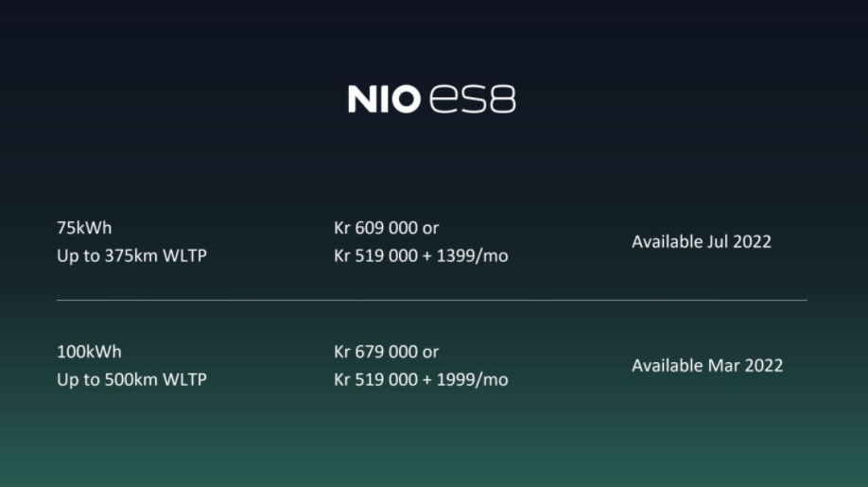The image size is (868, 487).
Task: Select the 100kWh battery label
Action: tap(89, 352)
